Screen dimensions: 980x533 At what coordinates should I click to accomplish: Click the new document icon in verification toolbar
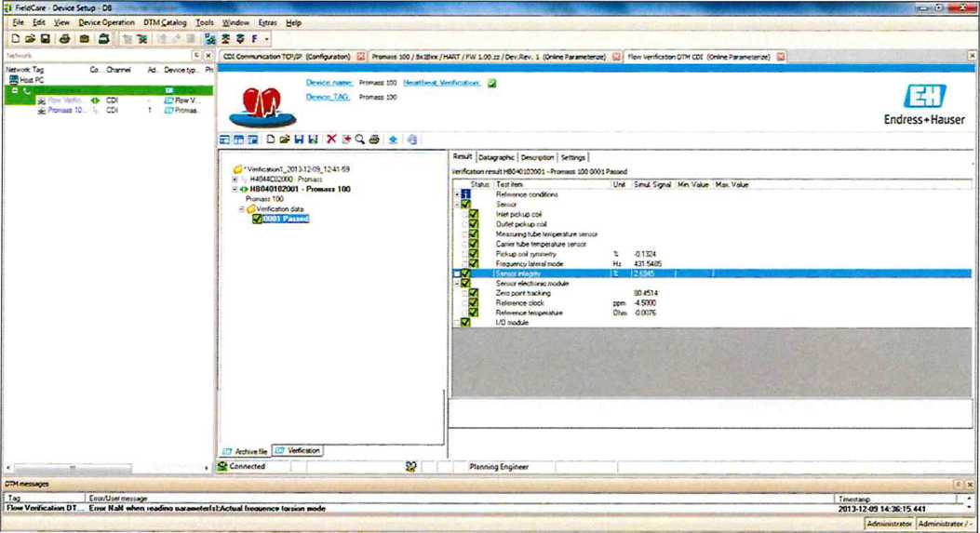point(271,140)
